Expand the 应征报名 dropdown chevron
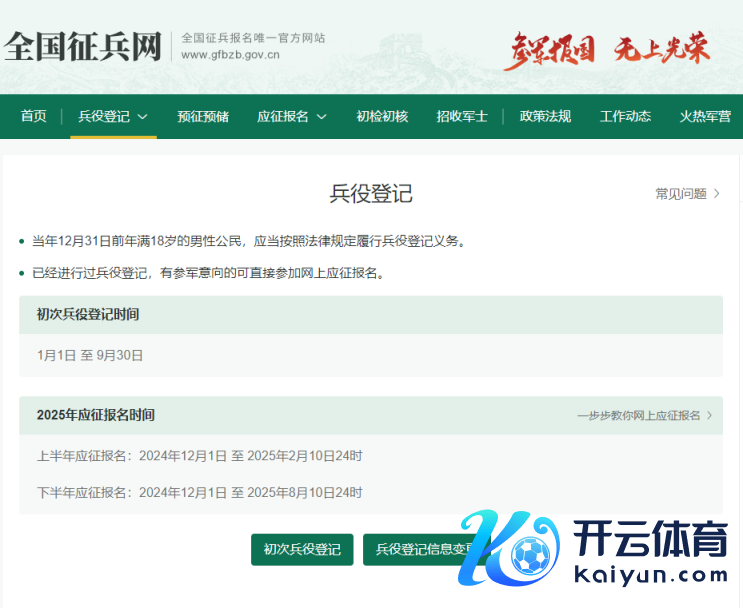The width and height of the screenshot is (743, 608). click(x=322, y=117)
